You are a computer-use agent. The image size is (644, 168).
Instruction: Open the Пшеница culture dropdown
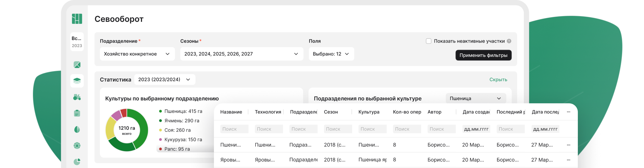(476, 98)
